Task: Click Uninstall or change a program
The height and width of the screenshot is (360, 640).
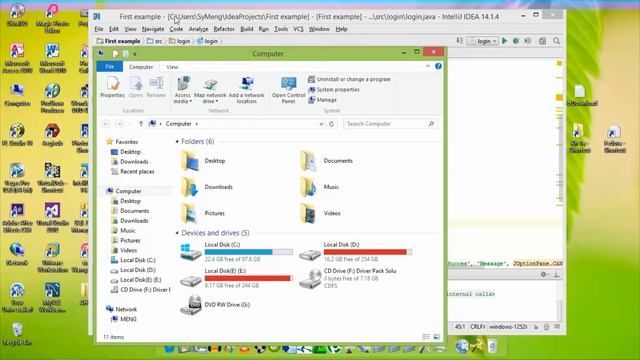Action: [349, 79]
